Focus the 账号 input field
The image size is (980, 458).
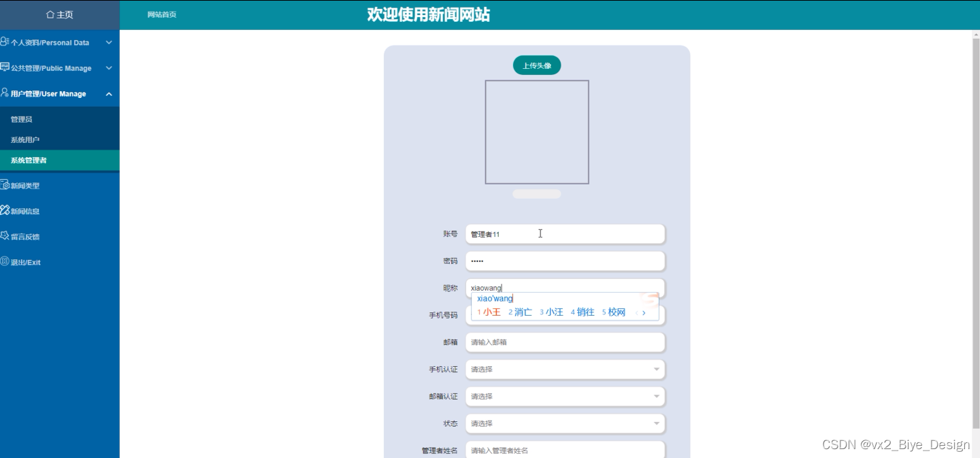[565, 234]
